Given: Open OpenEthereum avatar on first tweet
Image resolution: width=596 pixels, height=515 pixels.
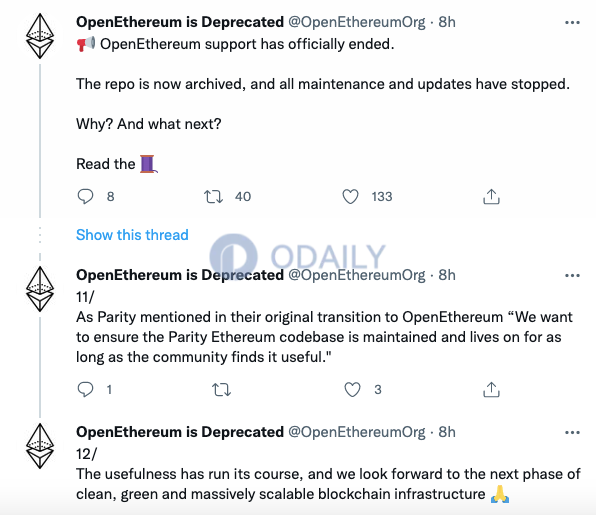Looking at the screenshot, I should pyautogui.click(x=40, y=36).
